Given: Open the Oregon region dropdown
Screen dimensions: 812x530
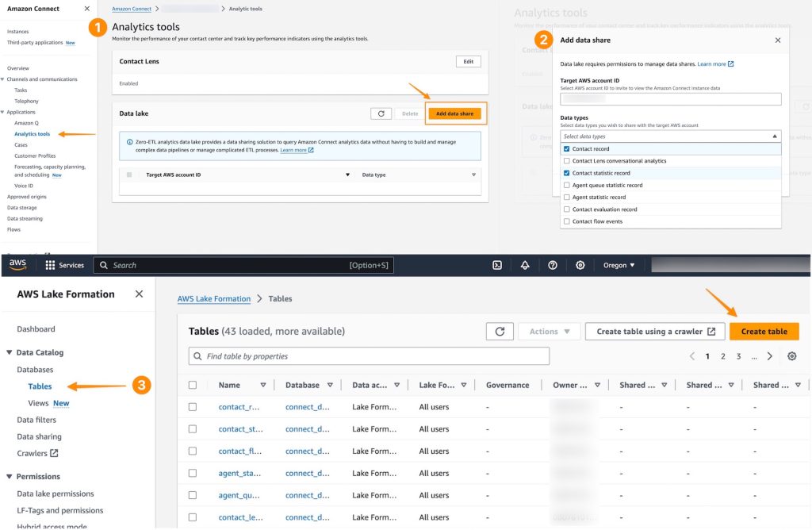Looking at the screenshot, I should tap(619, 265).
